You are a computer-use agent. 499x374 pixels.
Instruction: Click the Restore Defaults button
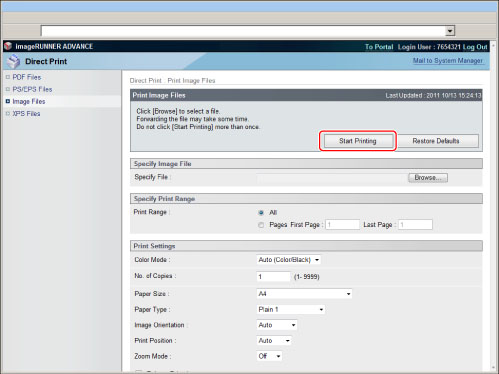tap(436, 141)
